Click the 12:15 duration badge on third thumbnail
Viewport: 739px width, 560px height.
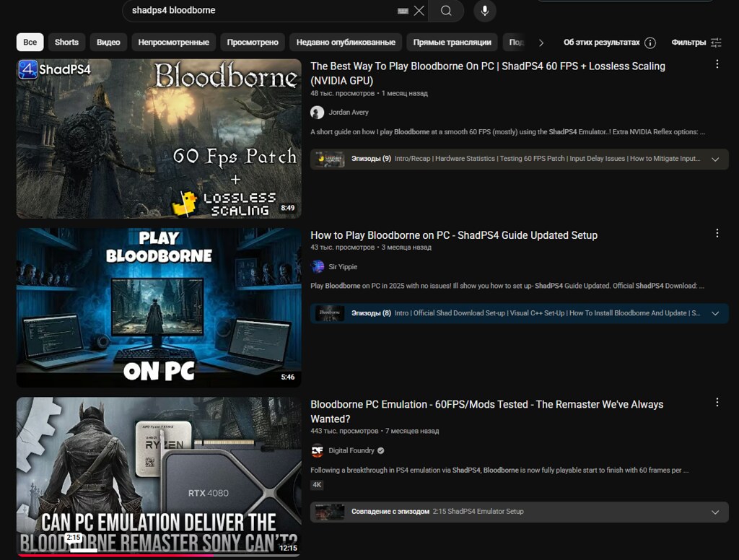click(288, 548)
